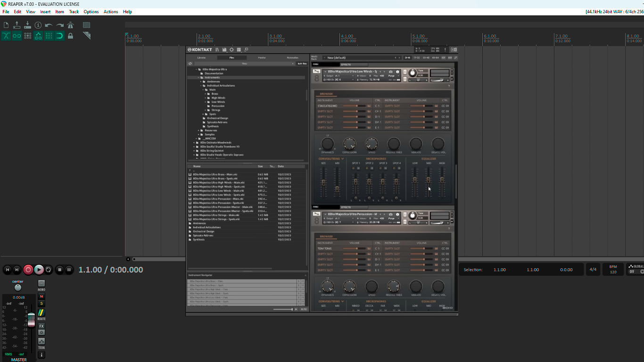Click the TOM TOMS instrument slot
Viewport: 644px width, 362px height.
(324, 248)
